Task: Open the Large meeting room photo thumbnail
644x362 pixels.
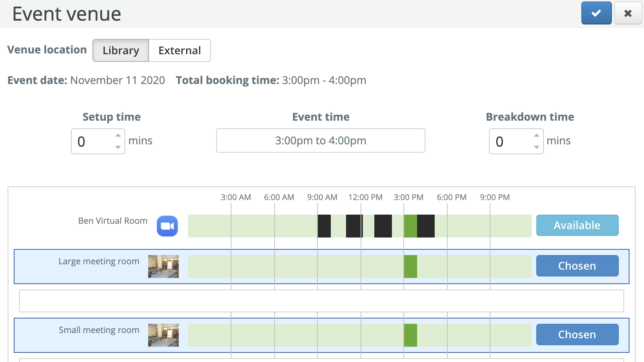Action: [x=163, y=267]
